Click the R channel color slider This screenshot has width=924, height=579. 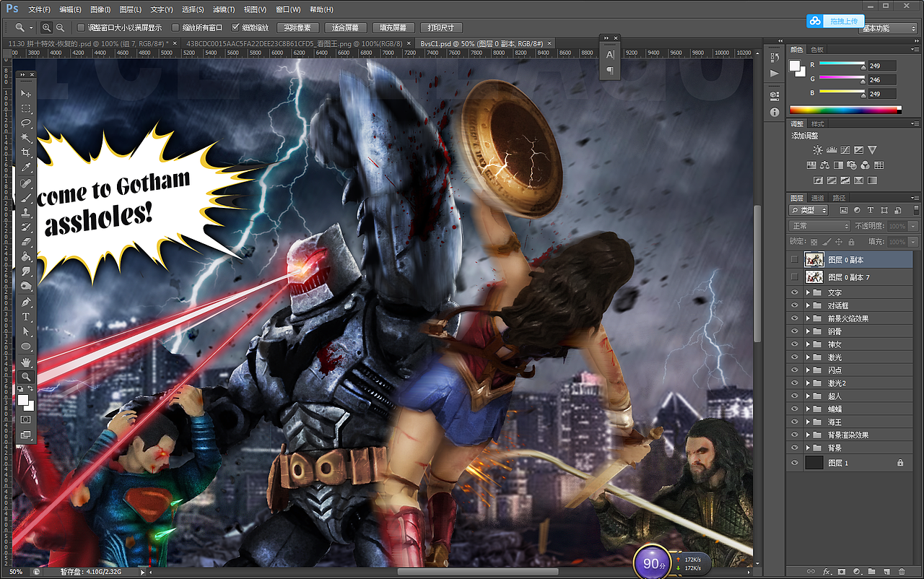841,65
